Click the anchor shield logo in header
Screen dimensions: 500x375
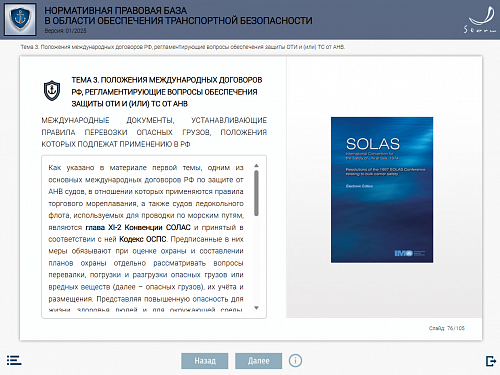pyautogui.click(x=20, y=19)
